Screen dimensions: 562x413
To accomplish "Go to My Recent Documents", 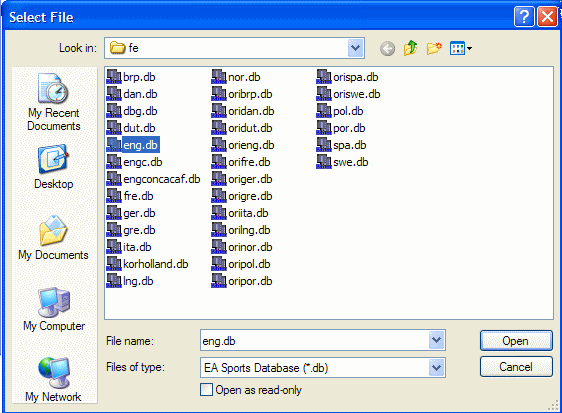I will point(54,102).
